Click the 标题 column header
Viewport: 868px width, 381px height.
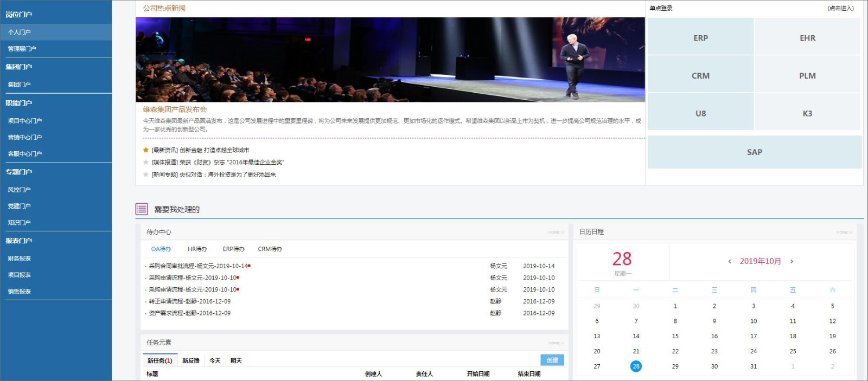pos(152,374)
